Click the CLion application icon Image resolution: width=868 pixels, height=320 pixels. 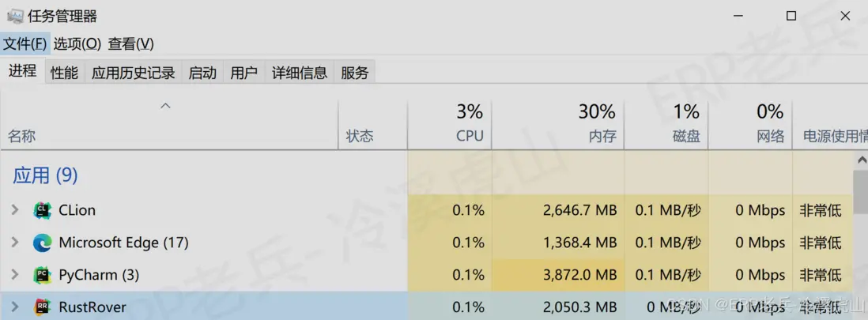[x=43, y=211]
